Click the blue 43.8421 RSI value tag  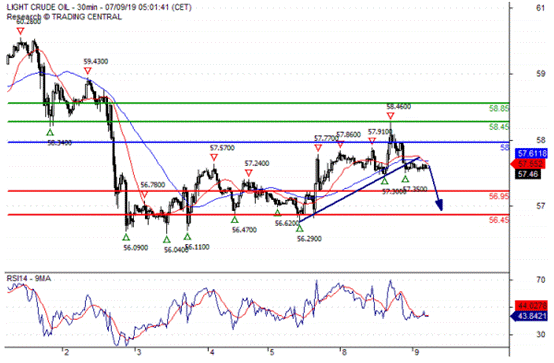(529, 316)
